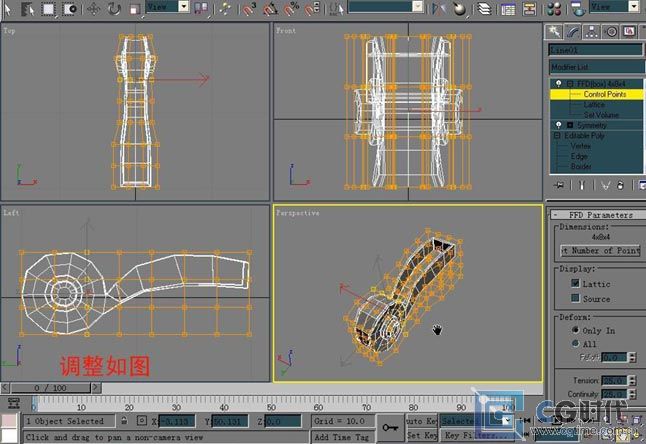Select Edge under Editable Poly
Image resolution: width=646 pixels, height=444 pixels.
pyautogui.click(x=579, y=156)
